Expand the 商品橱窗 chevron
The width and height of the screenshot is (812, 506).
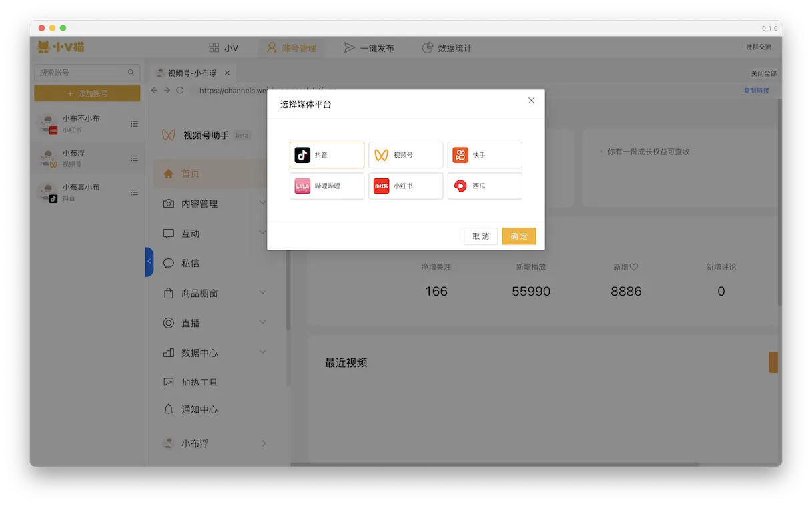[263, 292]
